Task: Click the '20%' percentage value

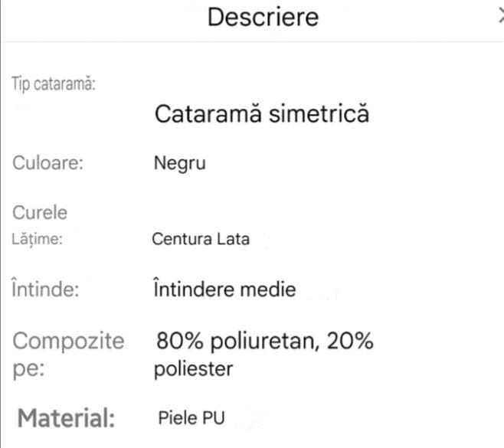Action: point(350,341)
